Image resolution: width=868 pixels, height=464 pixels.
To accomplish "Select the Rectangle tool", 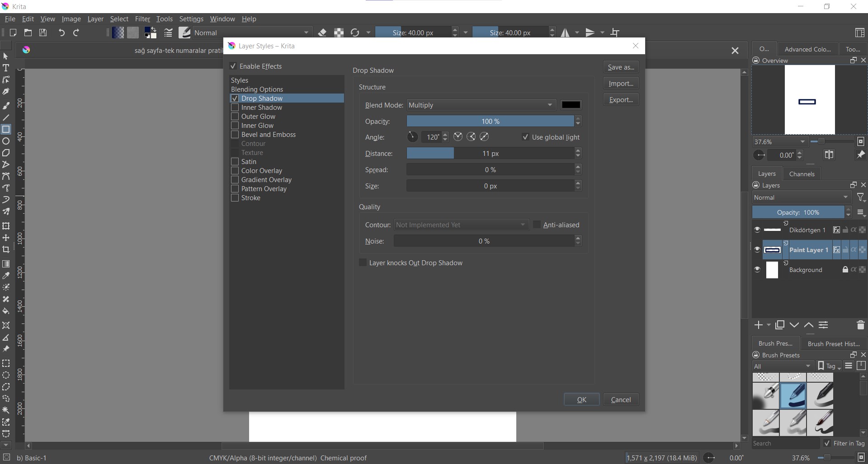I will point(6,130).
